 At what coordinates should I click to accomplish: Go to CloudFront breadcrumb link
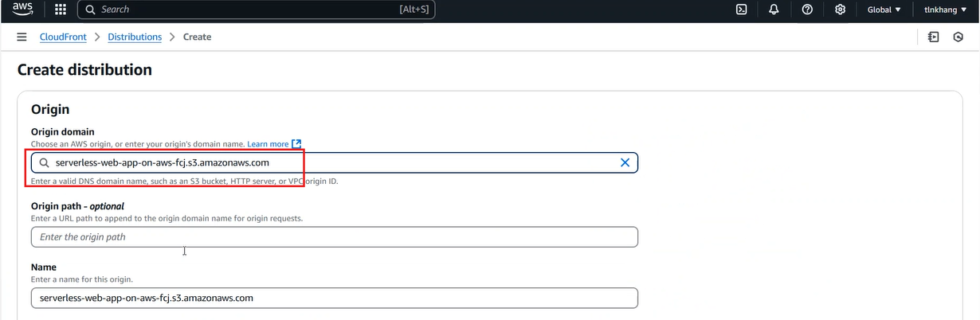coord(63,37)
